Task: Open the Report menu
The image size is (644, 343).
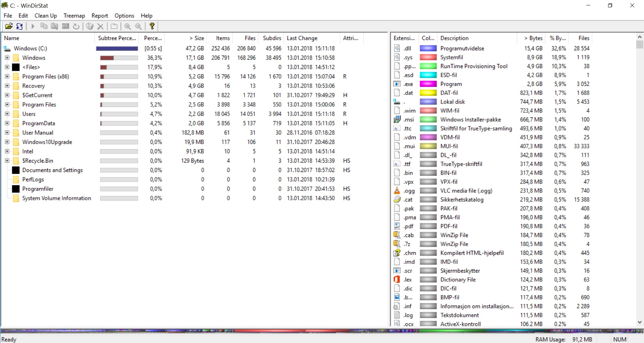Action: tap(100, 15)
